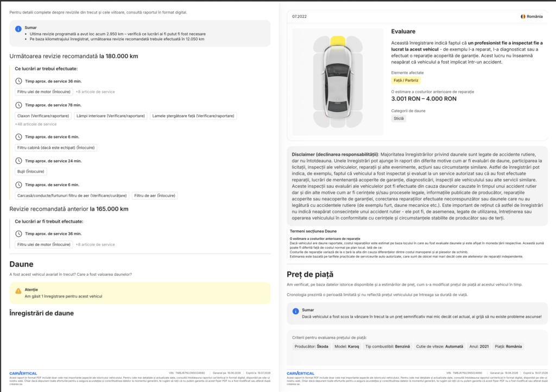
Task: Click the yellow warning triangle icon near Atenție
Action: coord(18,291)
